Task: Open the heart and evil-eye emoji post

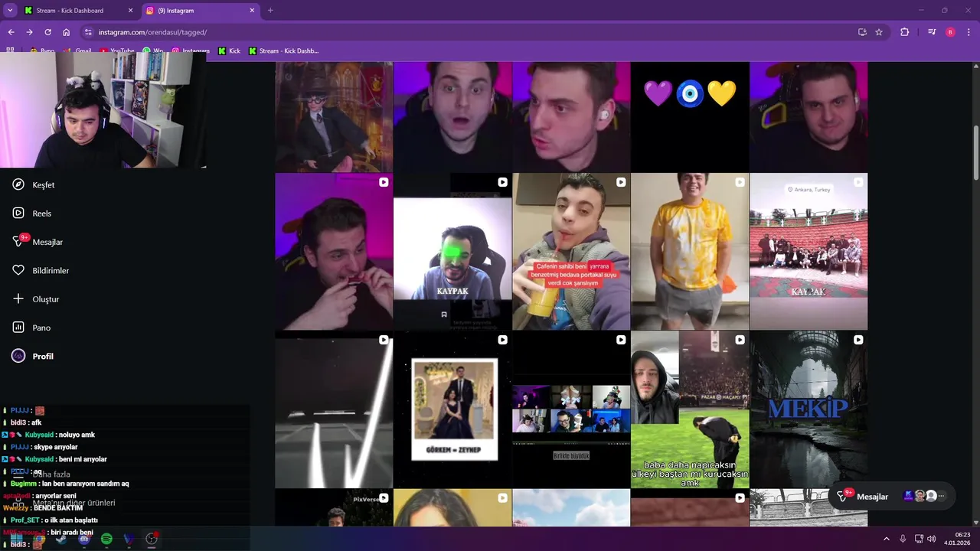Action: pos(690,116)
